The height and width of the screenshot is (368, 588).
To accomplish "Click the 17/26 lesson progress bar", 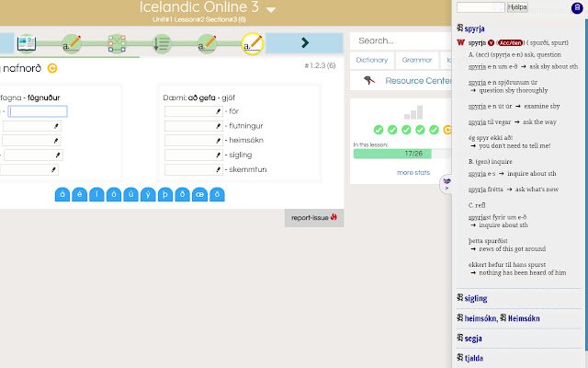I will click(402, 154).
